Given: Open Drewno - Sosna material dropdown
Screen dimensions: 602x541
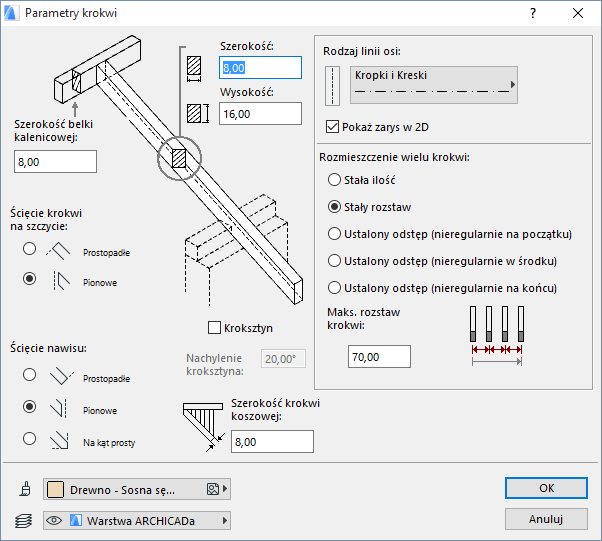Looking at the screenshot, I should [137, 489].
